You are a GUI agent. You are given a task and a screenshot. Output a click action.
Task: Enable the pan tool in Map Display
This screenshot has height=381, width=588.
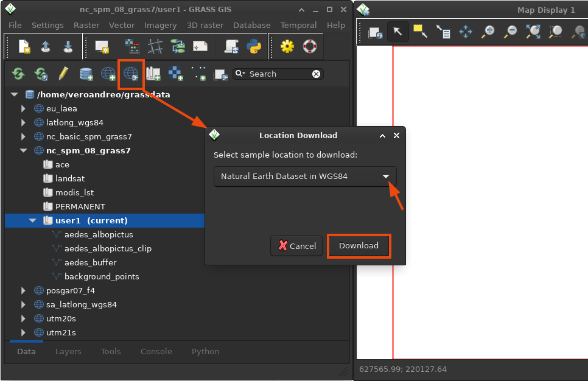[466, 32]
